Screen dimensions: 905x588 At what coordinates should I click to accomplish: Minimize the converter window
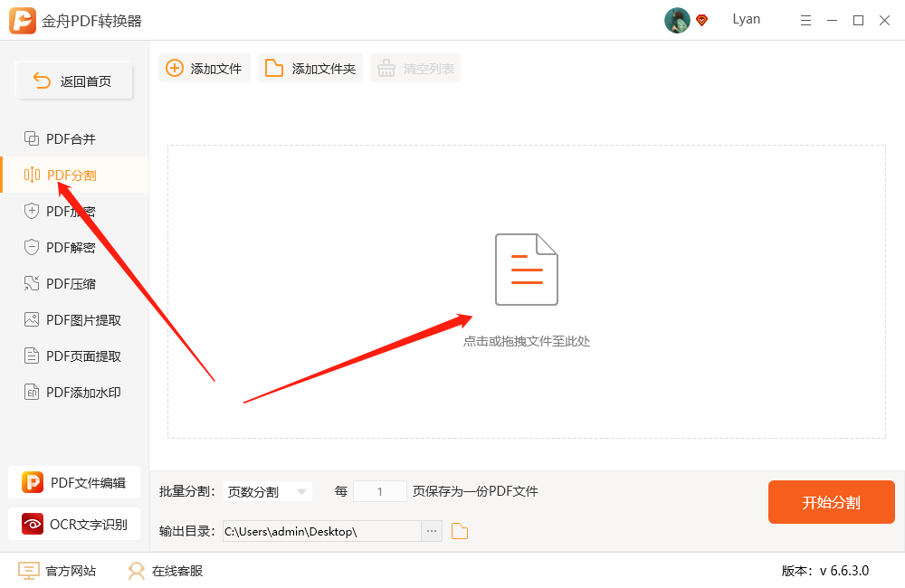[832, 21]
